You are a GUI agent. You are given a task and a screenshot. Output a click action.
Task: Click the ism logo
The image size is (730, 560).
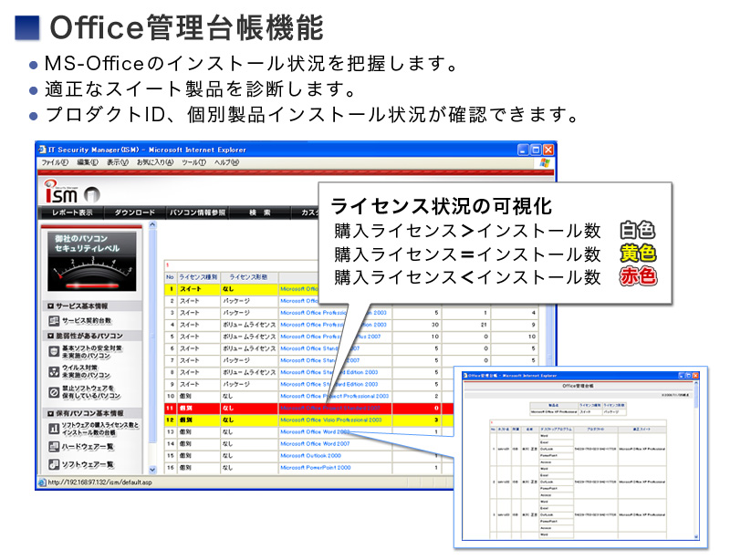(60, 192)
